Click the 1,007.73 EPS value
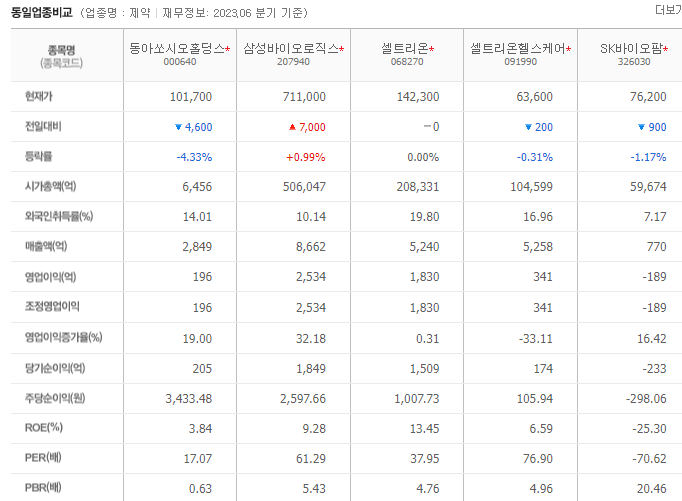 pos(417,398)
